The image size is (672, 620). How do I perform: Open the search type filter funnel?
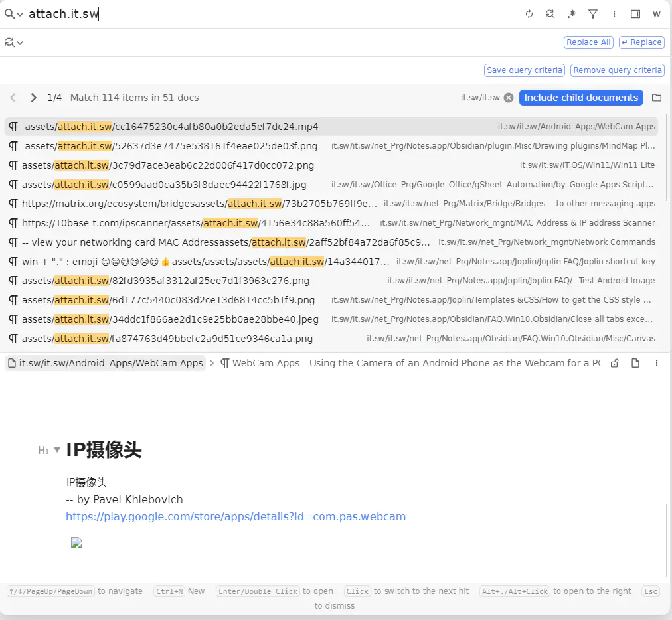coord(593,14)
